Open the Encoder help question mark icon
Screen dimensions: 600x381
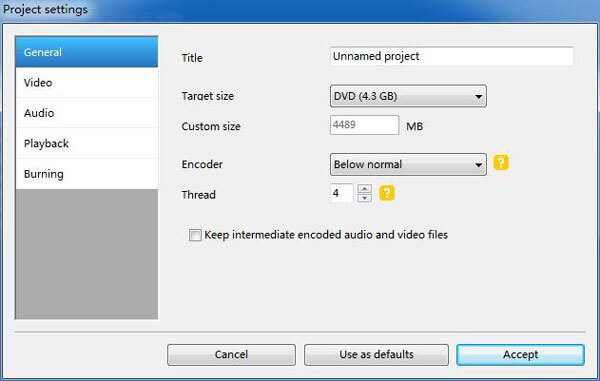tap(501, 163)
